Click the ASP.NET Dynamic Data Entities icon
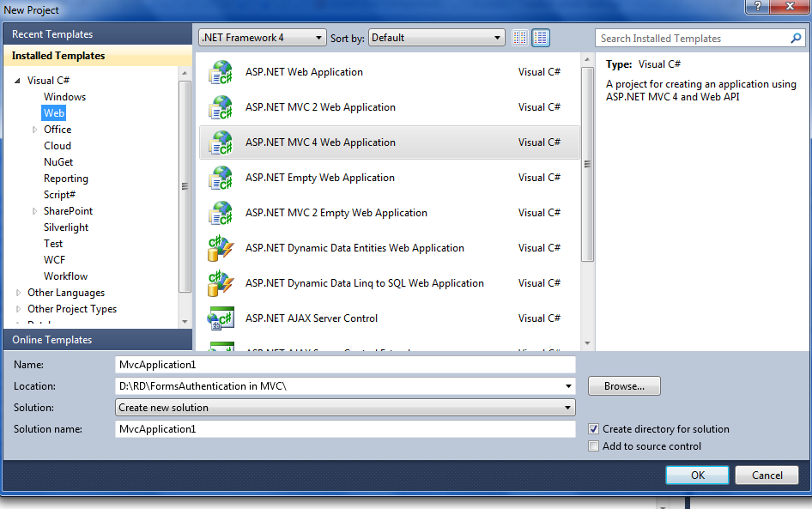This screenshot has height=509, width=812. [x=221, y=248]
